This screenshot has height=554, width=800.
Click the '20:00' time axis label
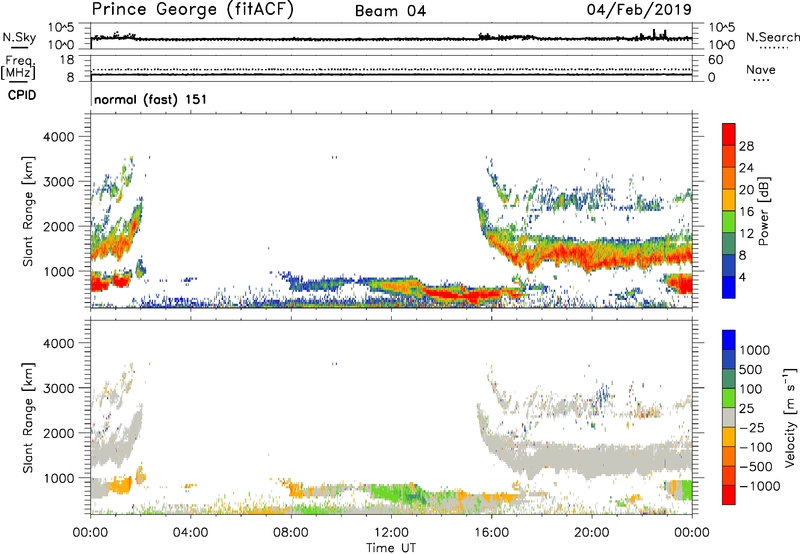point(592,533)
